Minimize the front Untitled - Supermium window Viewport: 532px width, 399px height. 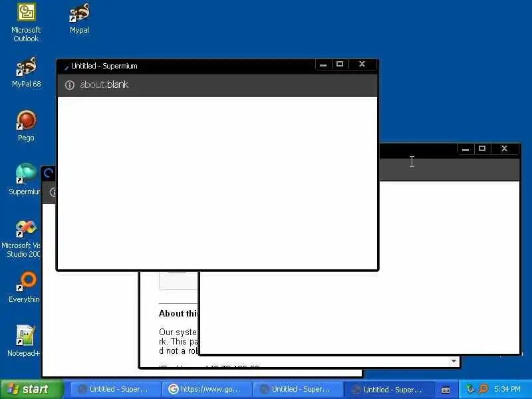click(323, 64)
